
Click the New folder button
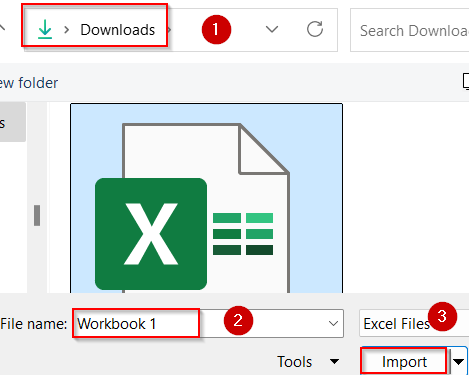click(x=29, y=83)
